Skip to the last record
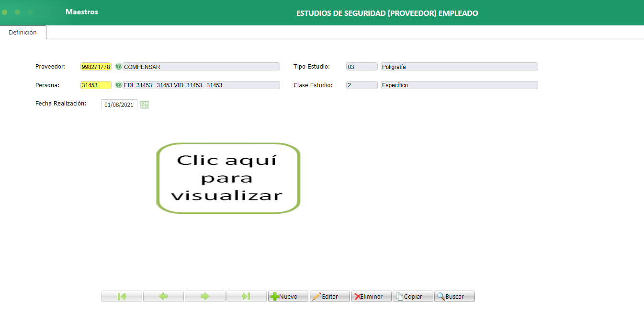Screen dimensions: 644x314 247,296
